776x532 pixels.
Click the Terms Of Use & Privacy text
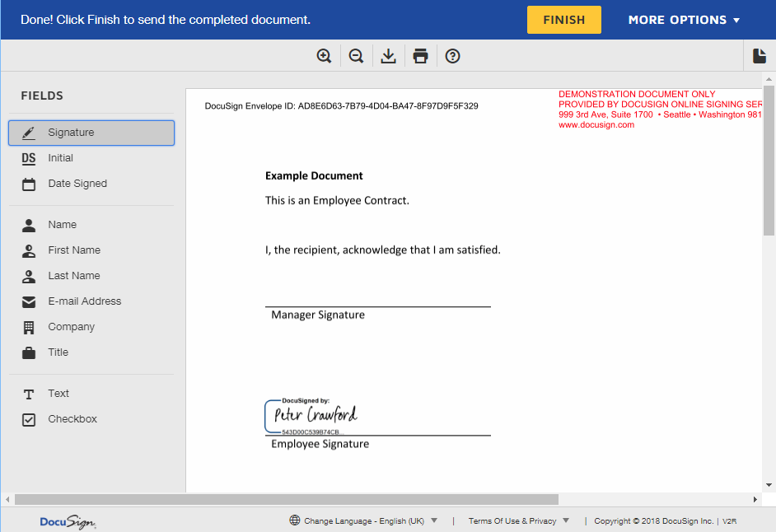[x=512, y=520]
